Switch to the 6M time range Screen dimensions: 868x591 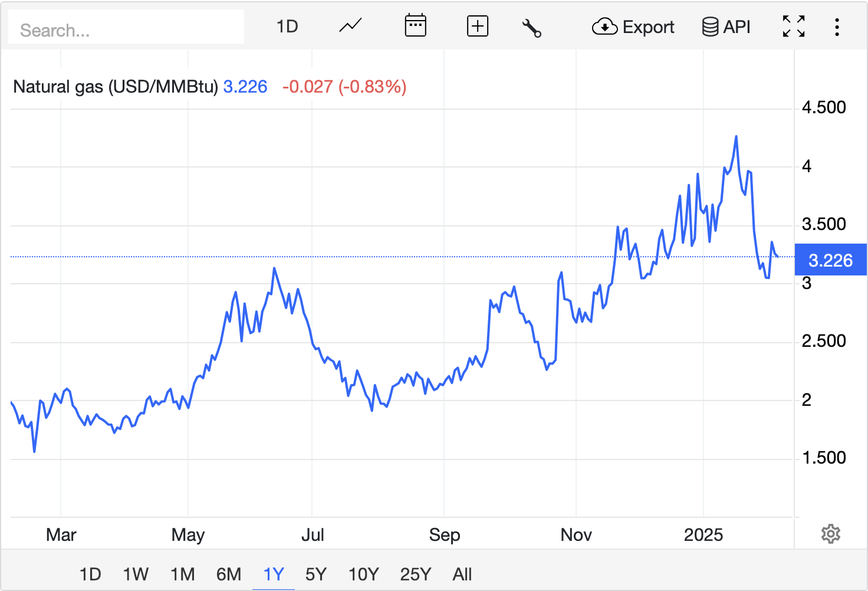229,574
